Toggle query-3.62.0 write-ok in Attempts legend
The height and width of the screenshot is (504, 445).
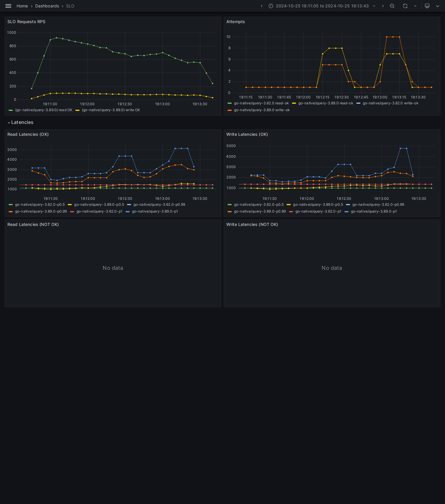390,103
